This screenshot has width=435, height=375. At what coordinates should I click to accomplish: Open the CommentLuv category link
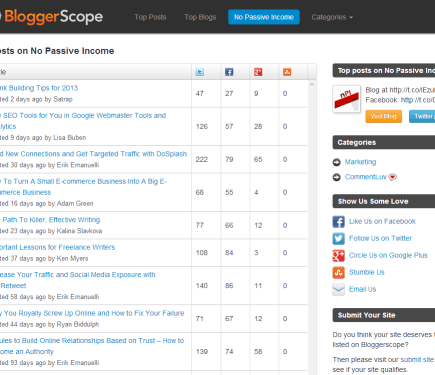point(366,177)
